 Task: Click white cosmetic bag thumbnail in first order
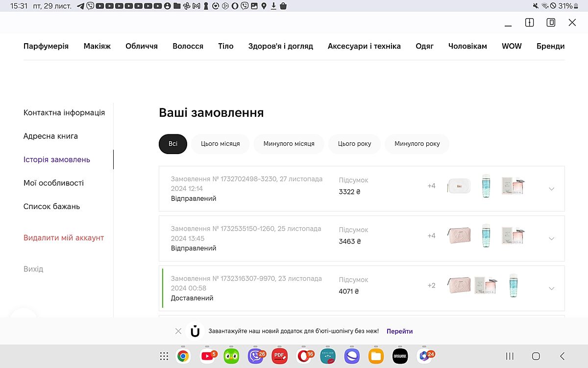[459, 186]
